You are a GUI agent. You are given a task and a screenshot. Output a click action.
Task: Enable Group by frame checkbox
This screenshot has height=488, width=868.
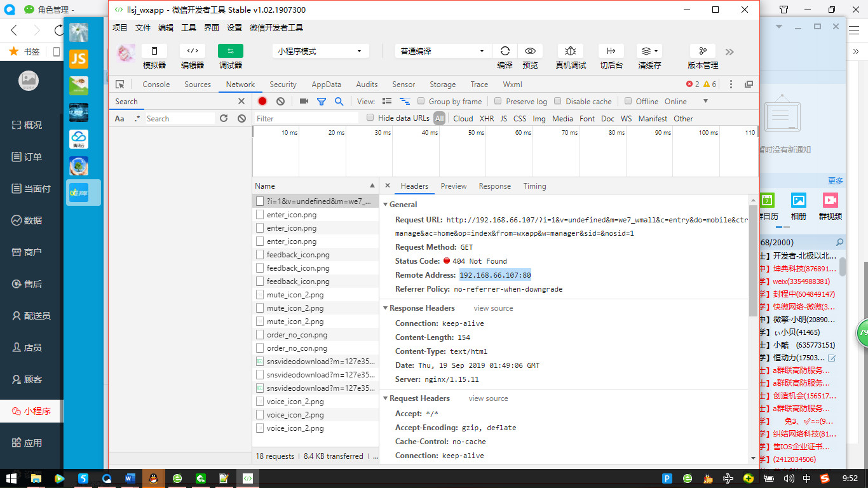point(421,101)
